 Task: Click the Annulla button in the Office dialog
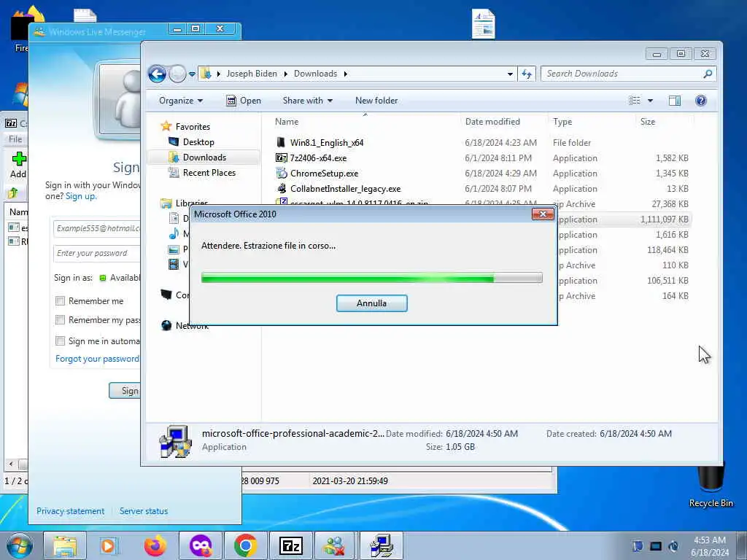371,303
